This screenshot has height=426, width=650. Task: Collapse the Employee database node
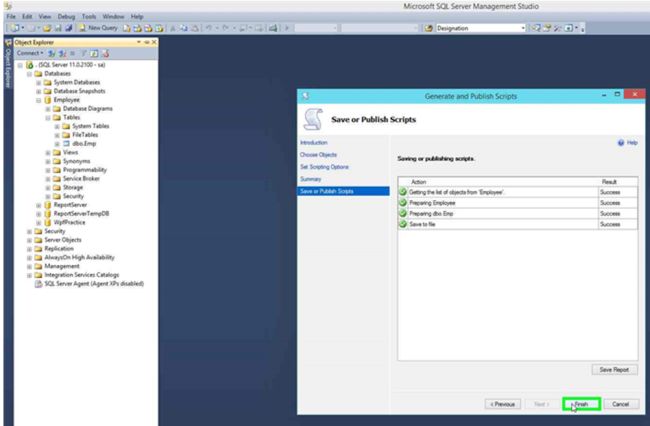38,100
